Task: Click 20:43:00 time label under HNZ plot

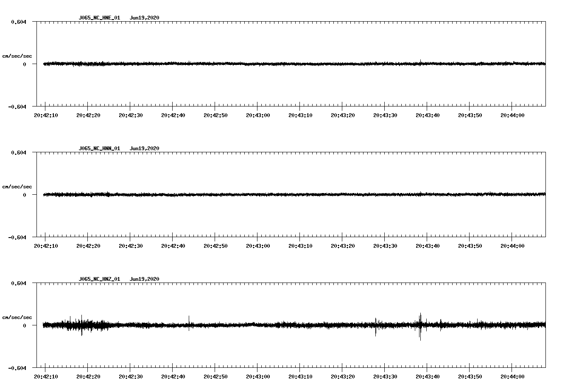Action: pos(258,377)
